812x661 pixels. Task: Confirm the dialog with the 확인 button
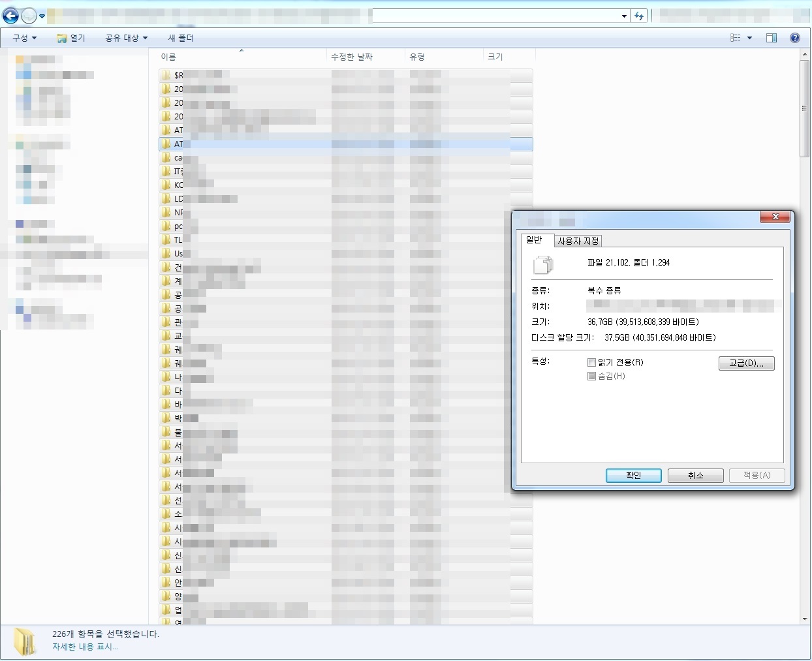point(634,475)
